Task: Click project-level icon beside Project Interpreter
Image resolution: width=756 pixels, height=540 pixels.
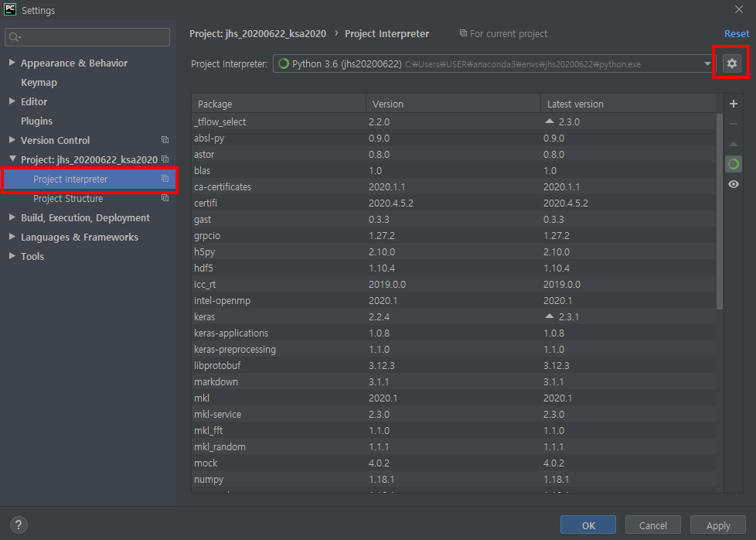Action: click(x=165, y=179)
